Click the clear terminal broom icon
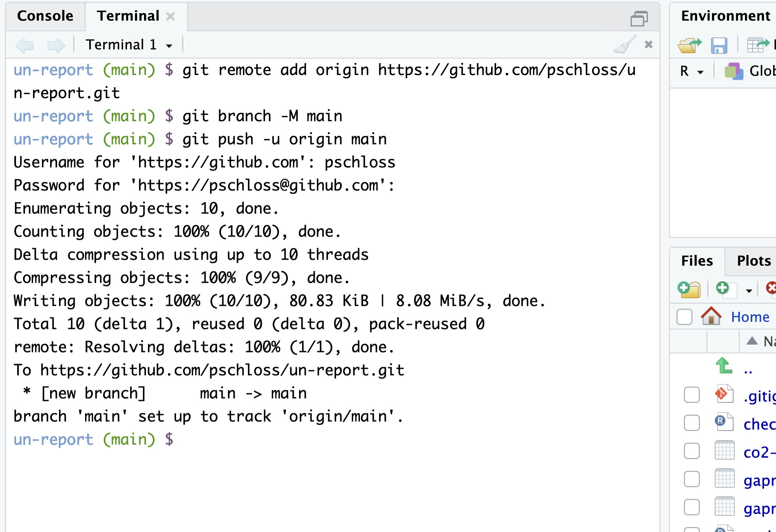The width and height of the screenshot is (776, 532). coord(625,44)
